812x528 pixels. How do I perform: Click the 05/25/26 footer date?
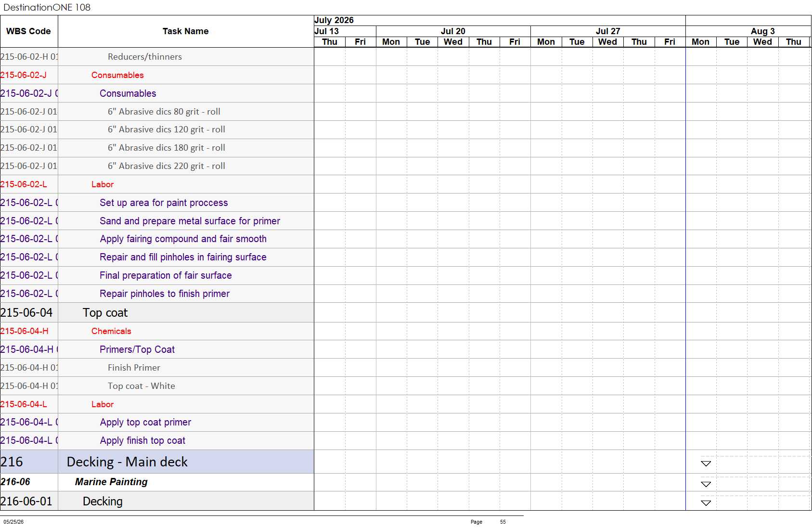click(x=13, y=522)
